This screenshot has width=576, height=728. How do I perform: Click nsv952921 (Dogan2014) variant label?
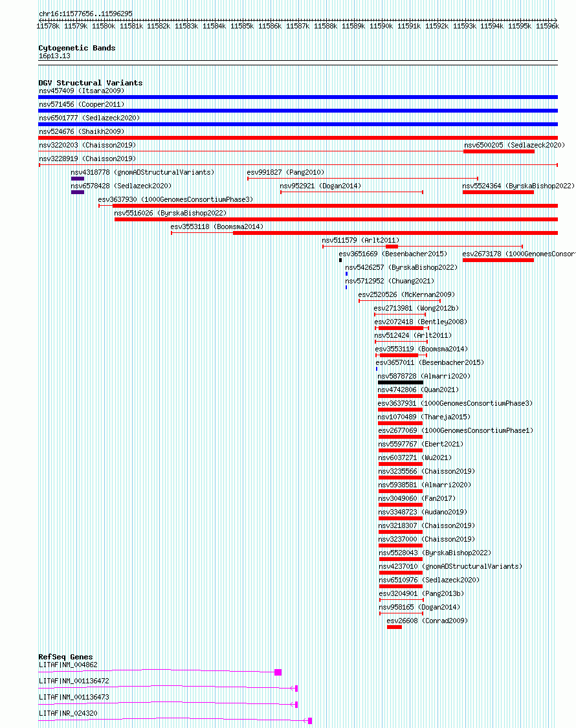tap(320, 186)
